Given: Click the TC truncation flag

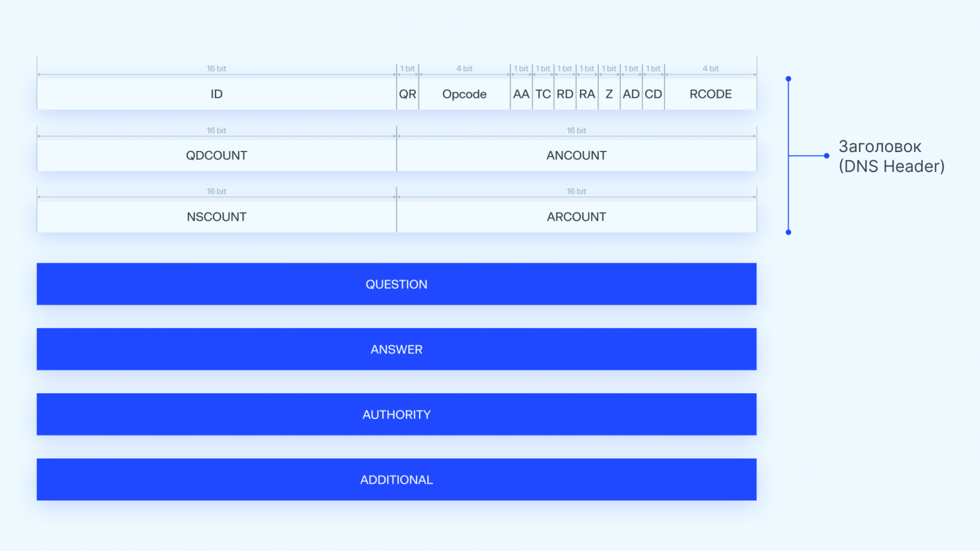Looking at the screenshot, I should (543, 94).
